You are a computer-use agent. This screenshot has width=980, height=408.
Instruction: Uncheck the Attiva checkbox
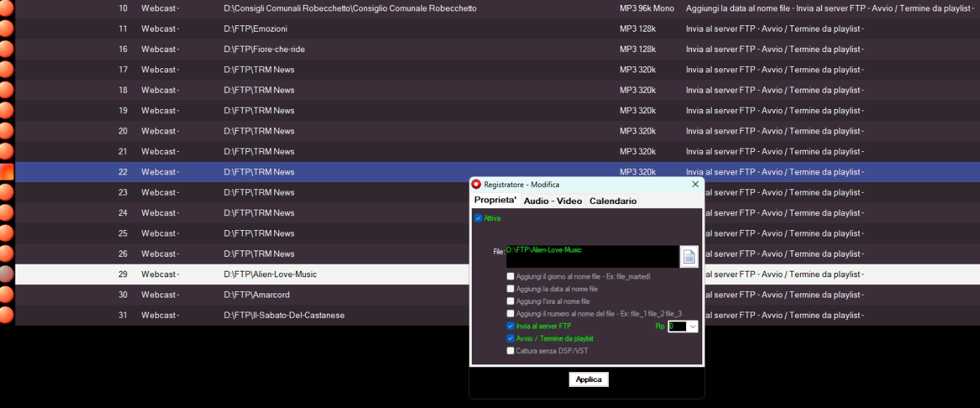[479, 218]
